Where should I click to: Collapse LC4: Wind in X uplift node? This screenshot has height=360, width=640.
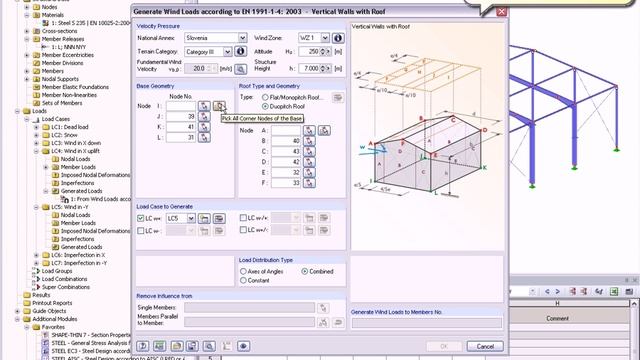(36, 151)
